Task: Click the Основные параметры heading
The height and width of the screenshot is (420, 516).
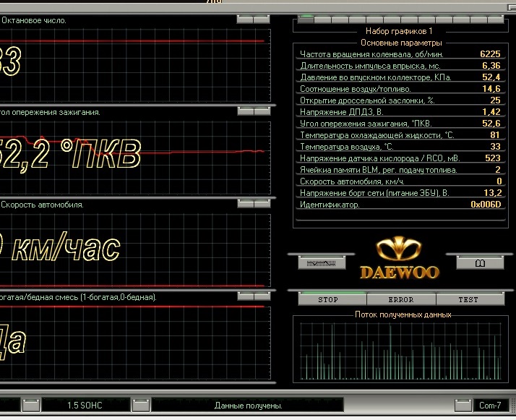Action: pyautogui.click(x=401, y=43)
